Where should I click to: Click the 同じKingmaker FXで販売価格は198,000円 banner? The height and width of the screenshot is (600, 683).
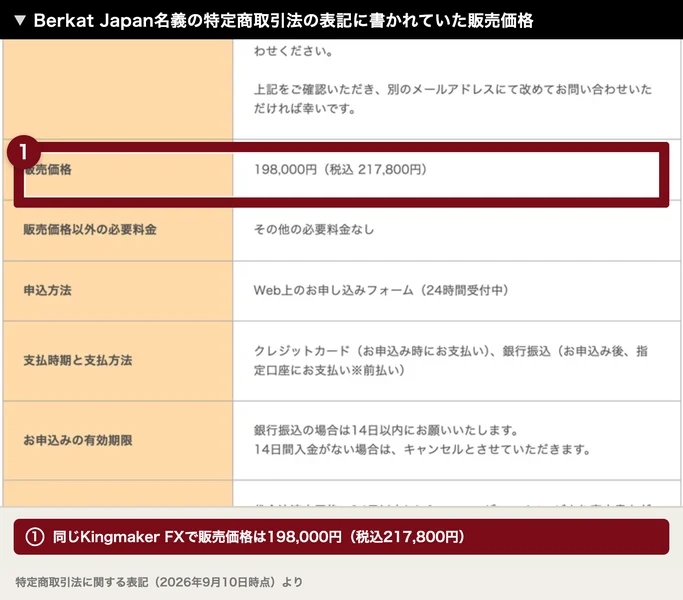coord(341,537)
